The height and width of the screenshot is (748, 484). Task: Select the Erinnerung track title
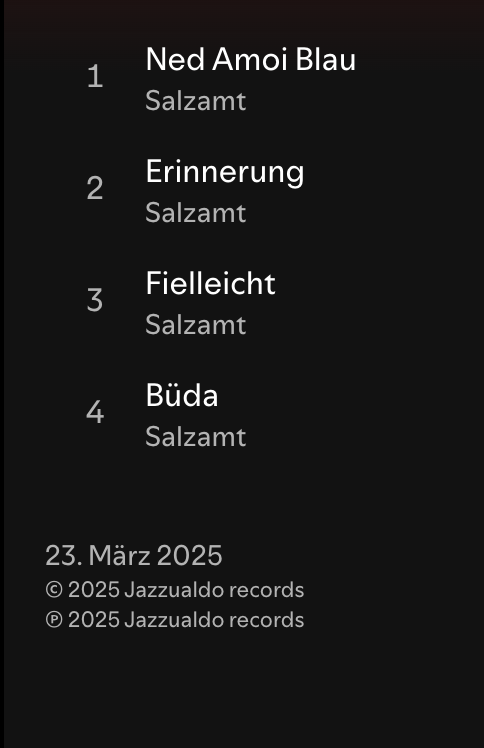[225, 172]
